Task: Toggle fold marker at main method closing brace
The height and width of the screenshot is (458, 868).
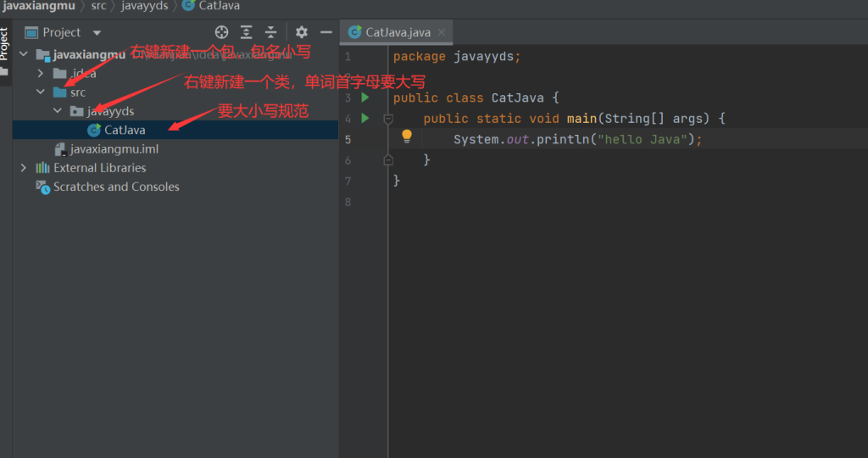Action: [x=388, y=159]
